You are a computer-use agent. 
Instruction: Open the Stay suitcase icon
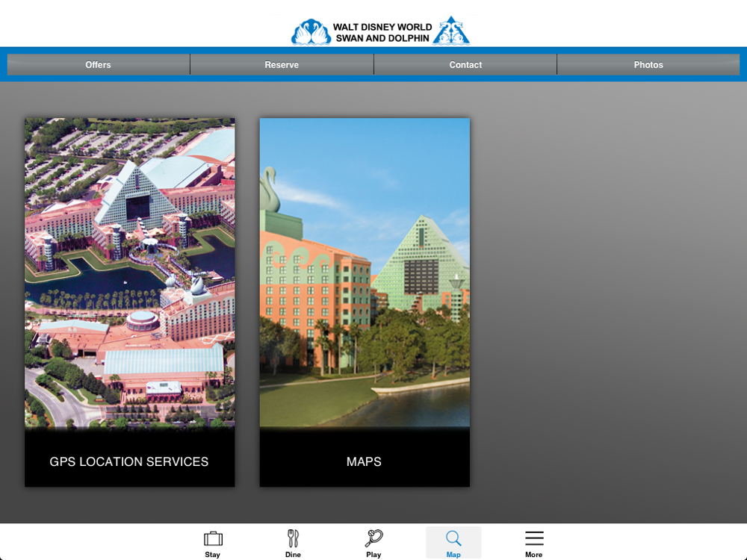click(213, 538)
